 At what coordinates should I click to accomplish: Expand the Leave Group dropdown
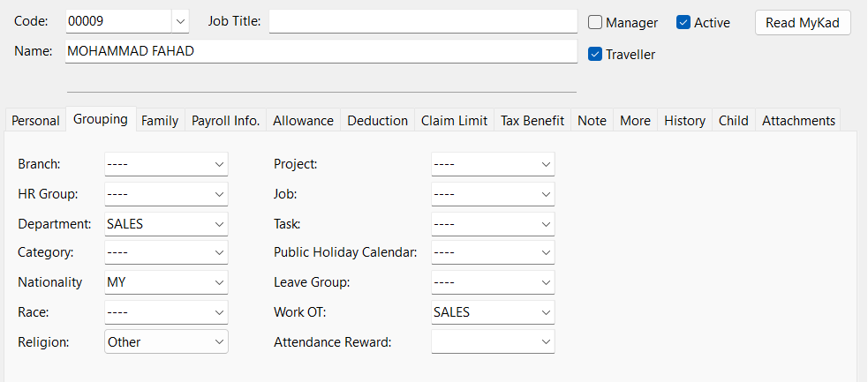click(x=545, y=282)
